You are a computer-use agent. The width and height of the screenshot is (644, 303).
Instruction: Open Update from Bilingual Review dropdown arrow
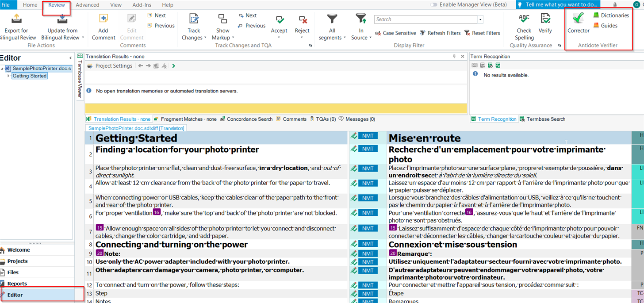(x=83, y=38)
